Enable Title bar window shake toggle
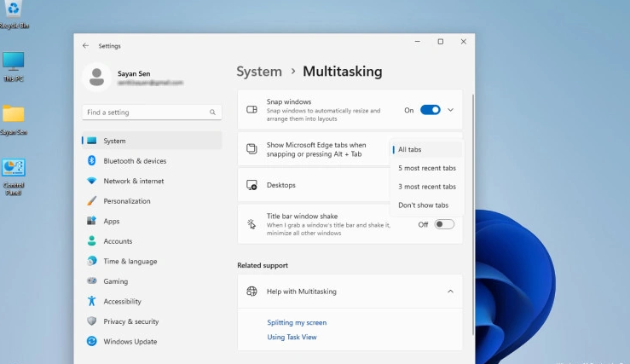Image resolution: width=630 pixels, height=364 pixels. tap(444, 224)
